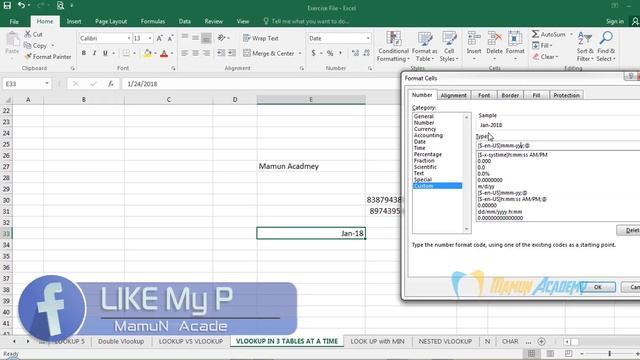Choose the m/d/yy format code
Image resolution: width=640 pixels, height=360 pixels.
[x=486, y=187]
